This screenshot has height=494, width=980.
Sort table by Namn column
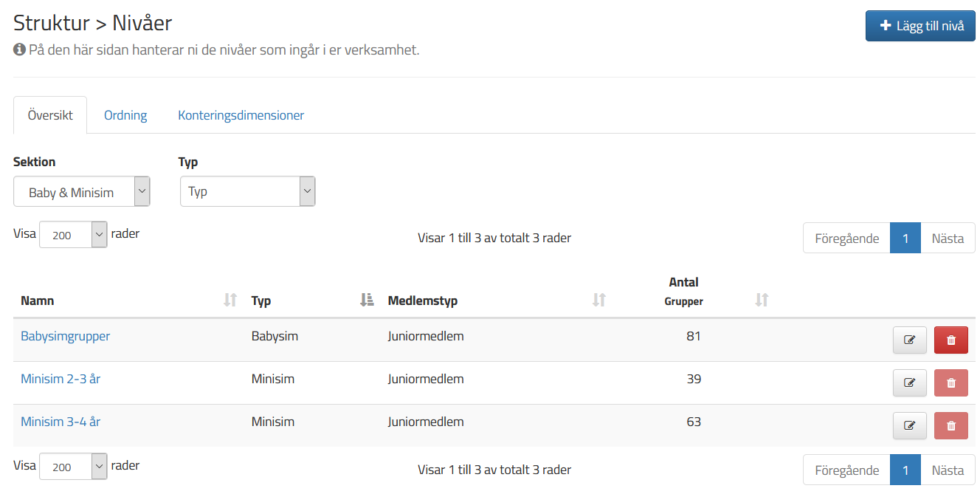[x=230, y=300]
